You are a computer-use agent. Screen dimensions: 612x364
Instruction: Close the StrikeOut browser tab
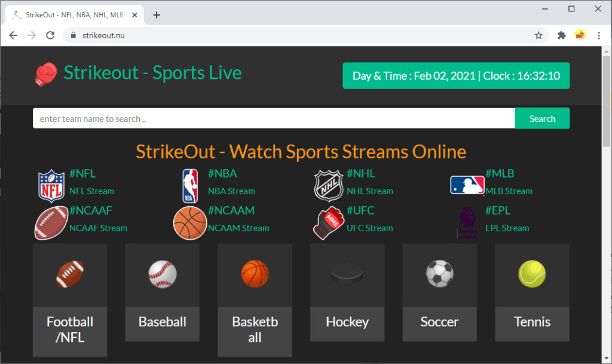click(134, 15)
